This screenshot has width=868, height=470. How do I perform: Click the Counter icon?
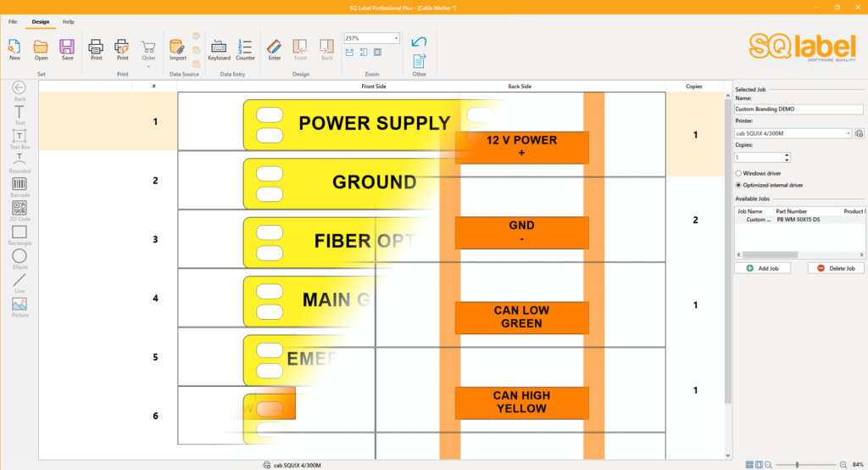pos(245,49)
